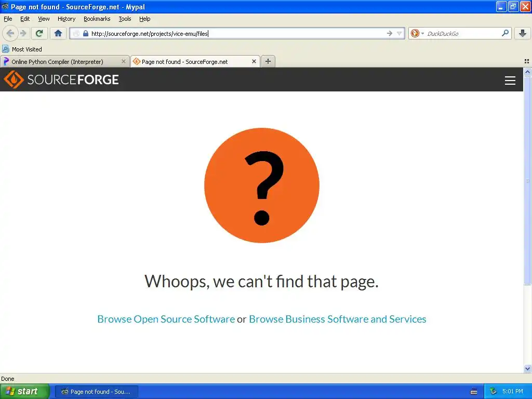Image resolution: width=532 pixels, height=399 pixels.
Task: Click the Whoops can't find page heading
Action: point(262,281)
